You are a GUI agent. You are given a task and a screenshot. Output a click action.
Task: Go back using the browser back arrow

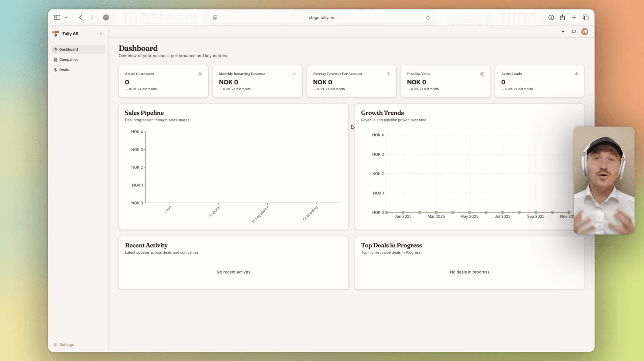click(80, 17)
